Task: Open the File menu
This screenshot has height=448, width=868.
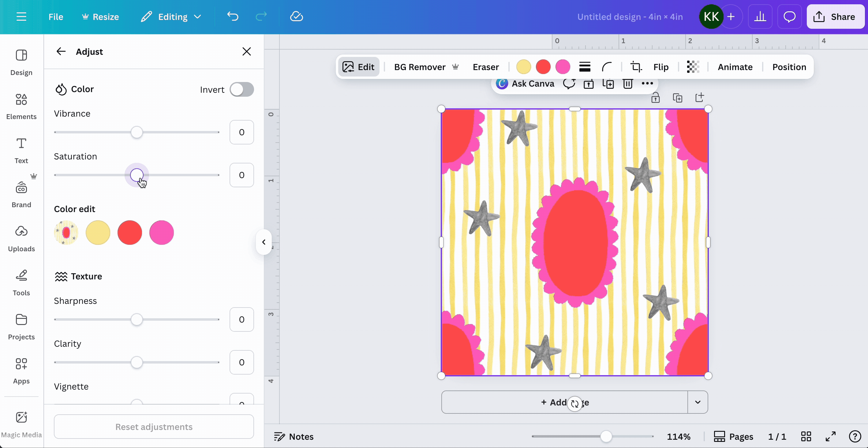Action: pyautogui.click(x=56, y=17)
